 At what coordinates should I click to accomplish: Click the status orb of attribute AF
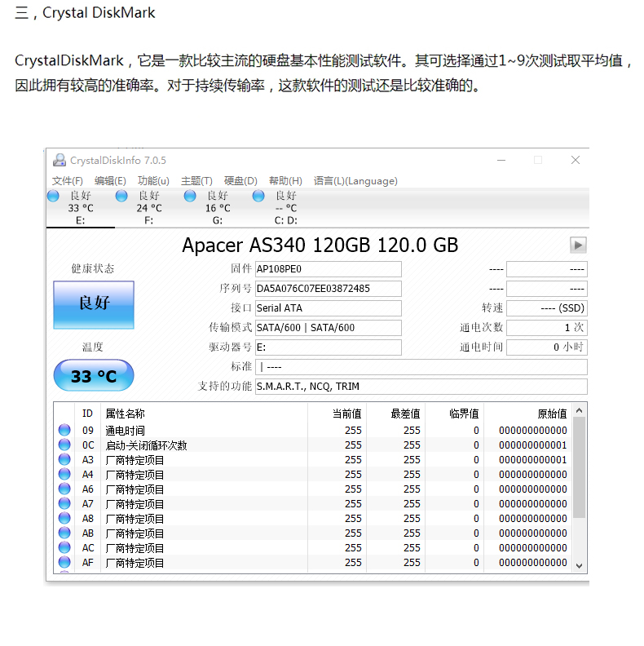pyautogui.click(x=64, y=562)
